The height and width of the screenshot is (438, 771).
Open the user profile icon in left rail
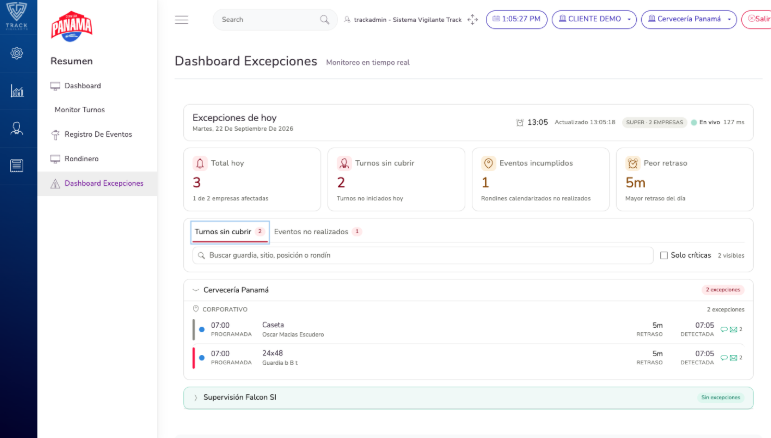tap(17, 129)
